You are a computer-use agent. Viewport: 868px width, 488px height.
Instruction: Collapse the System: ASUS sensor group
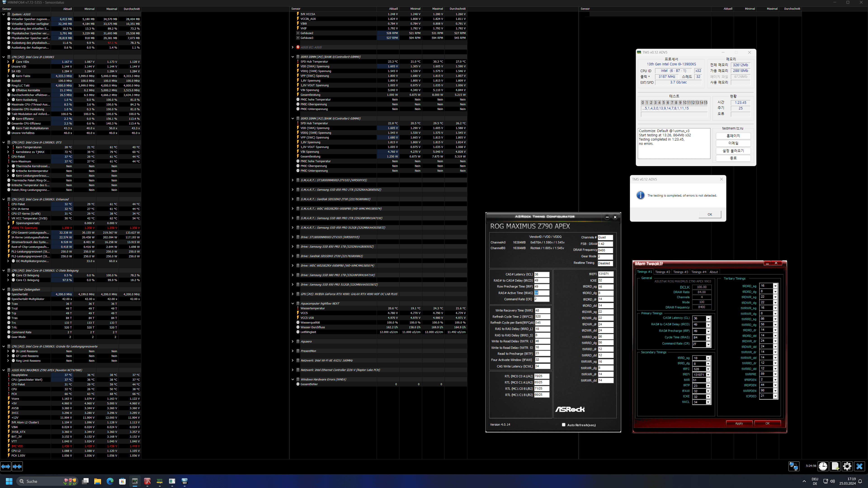pyautogui.click(x=4, y=14)
